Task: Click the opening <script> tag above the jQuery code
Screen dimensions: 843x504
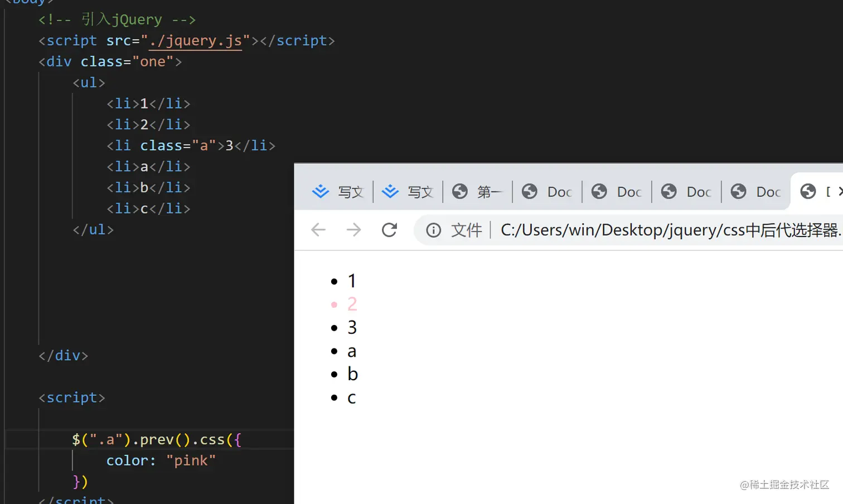Action: [72, 398]
